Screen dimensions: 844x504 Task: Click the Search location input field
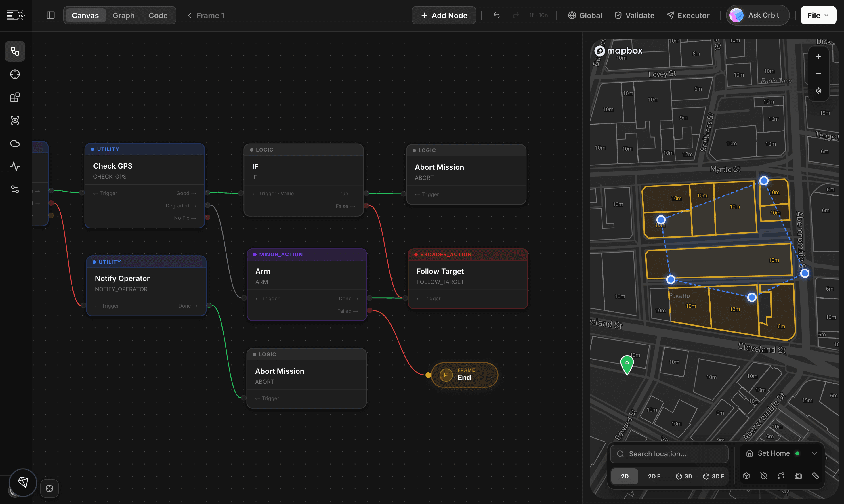[669, 454]
